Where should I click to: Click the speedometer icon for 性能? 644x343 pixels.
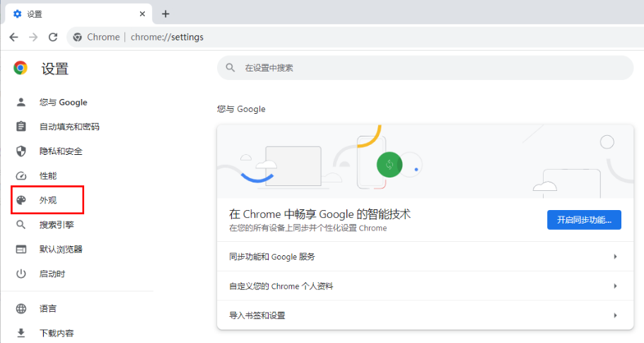tap(21, 176)
